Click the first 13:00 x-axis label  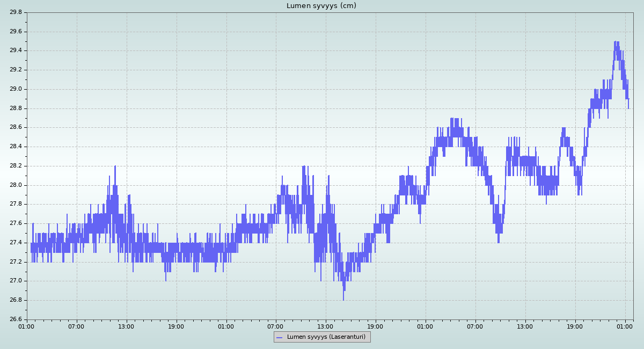tap(126, 326)
